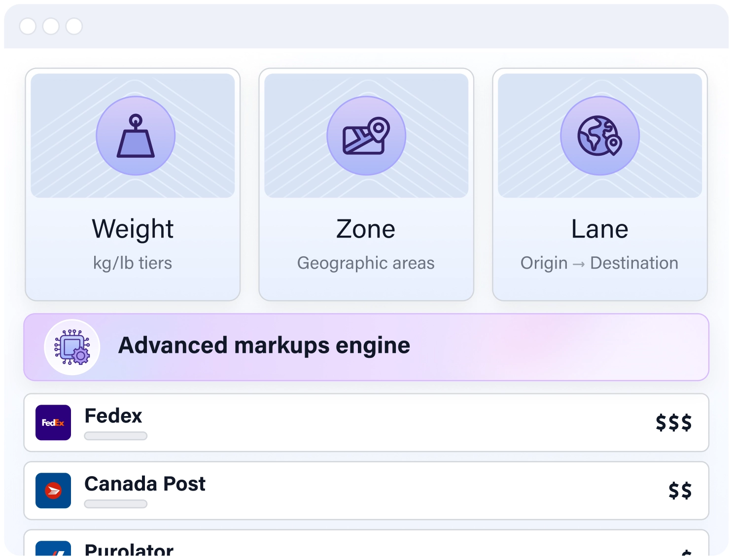
Task: Click the "Geographic areas" subtitle
Action: [x=366, y=263]
